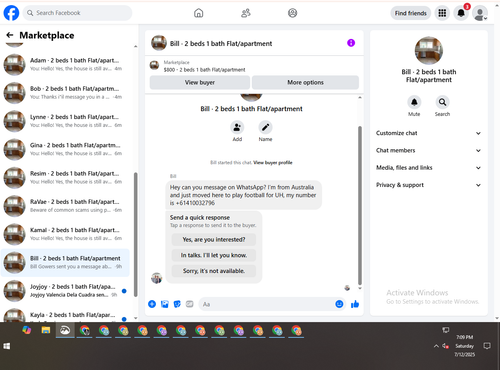The height and width of the screenshot is (370, 500).
Task: Click Bill's WhatsApp message bubble
Action: tap(243, 195)
